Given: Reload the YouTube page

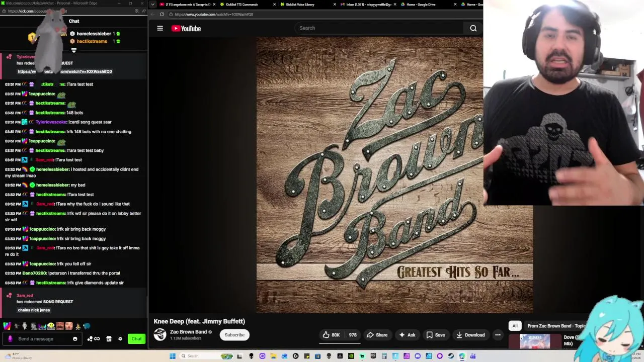Looking at the screenshot, I should coord(162,14).
